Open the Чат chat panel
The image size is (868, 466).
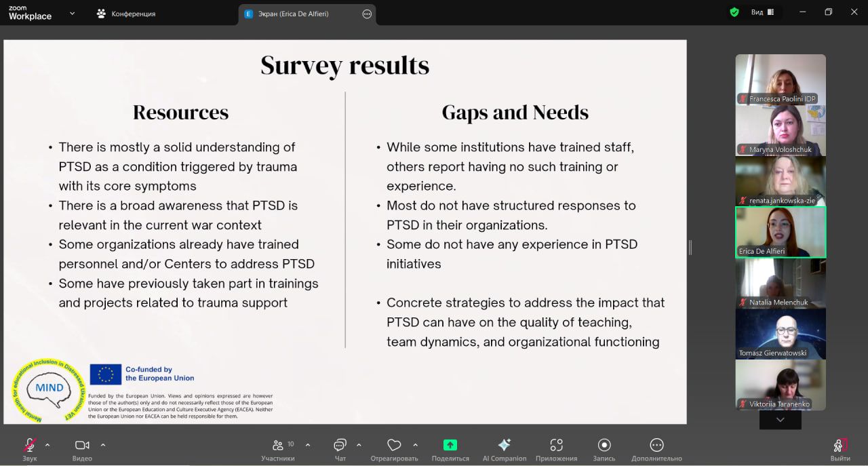pos(340,449)
